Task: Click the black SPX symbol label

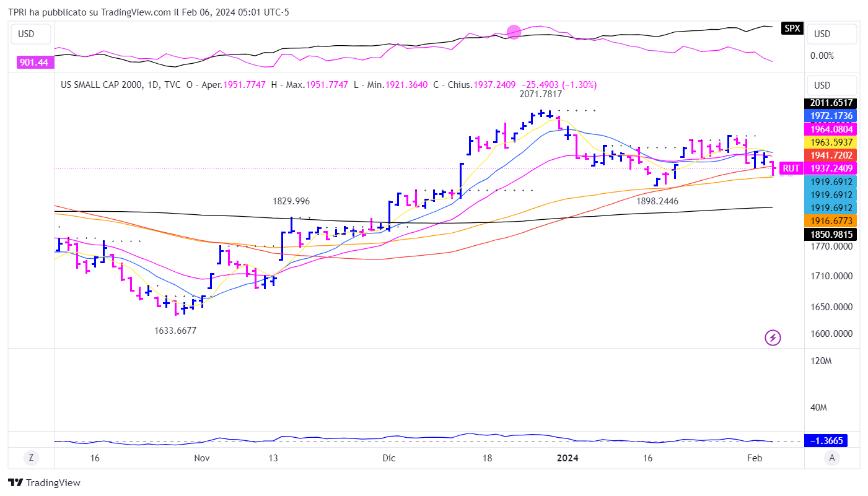Action: [791, 28]
